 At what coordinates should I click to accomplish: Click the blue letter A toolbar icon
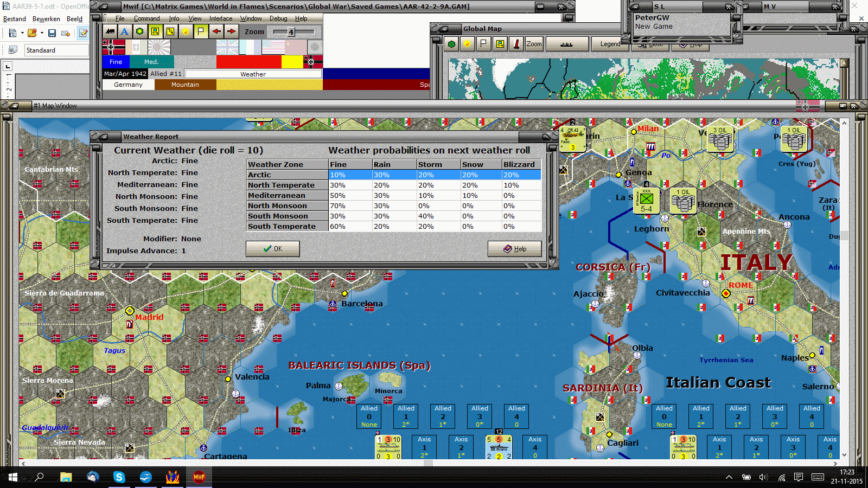click(125, 31)
